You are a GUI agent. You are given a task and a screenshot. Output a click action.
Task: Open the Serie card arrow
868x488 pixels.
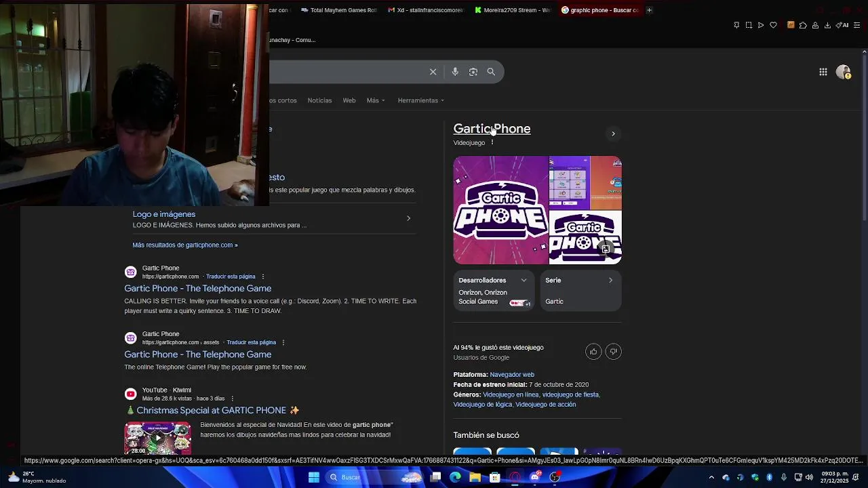pos(610,280)
